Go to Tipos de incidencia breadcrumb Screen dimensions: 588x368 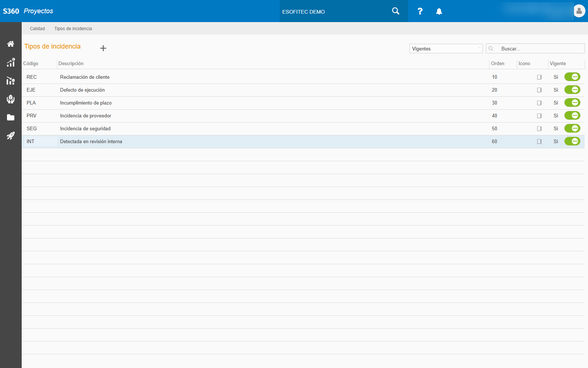pyautogui.click(x=73, y=29)
